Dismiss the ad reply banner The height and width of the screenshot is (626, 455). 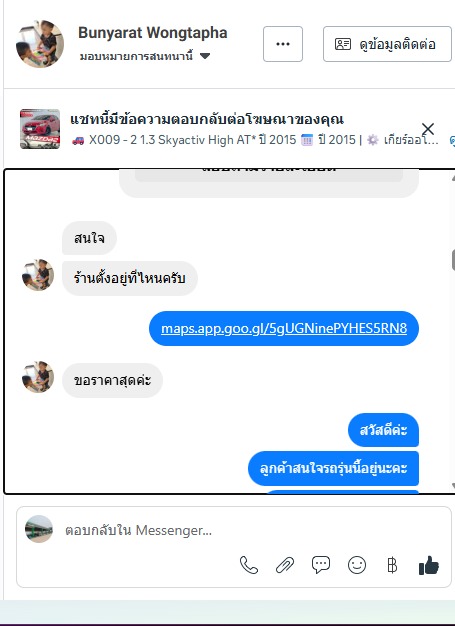pyautogui.click(x=428, y=129)
